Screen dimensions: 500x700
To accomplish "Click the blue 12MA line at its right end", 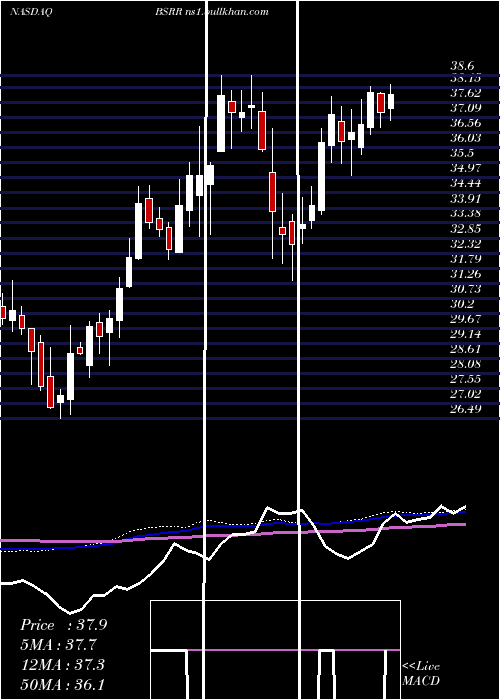I will point(463,512).
